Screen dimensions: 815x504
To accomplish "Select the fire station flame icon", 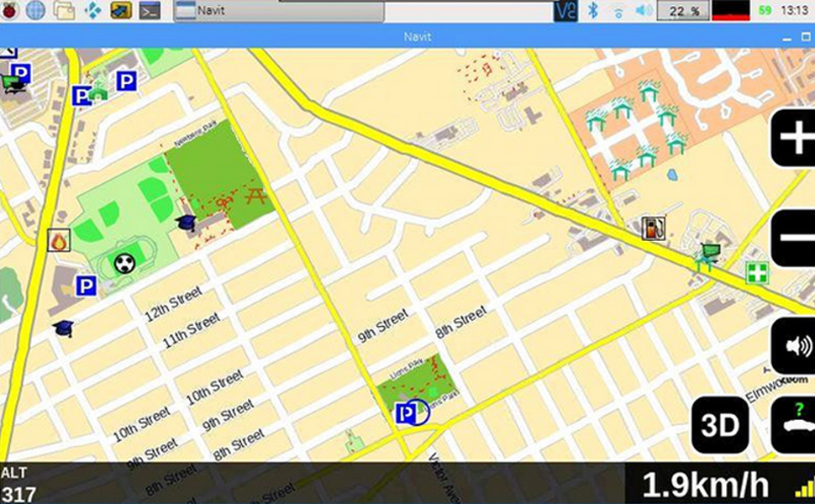I will [x=59, y=240].
